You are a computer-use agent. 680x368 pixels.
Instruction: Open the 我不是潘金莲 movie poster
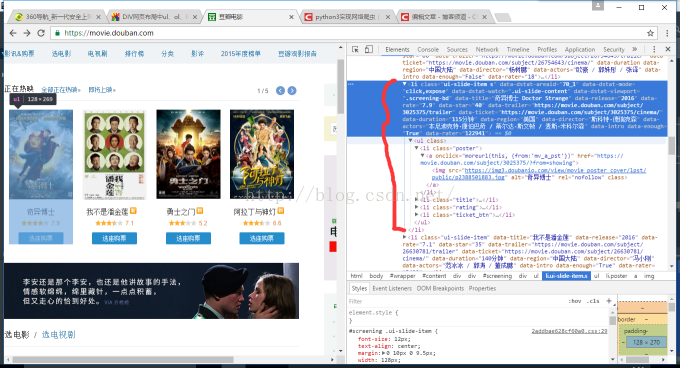point(114,155)
